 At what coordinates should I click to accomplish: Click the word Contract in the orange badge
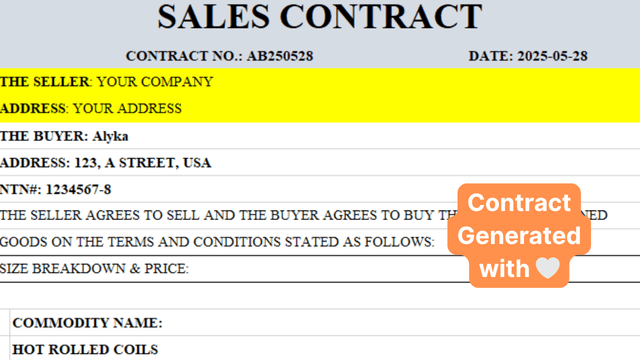coord(519,203)
